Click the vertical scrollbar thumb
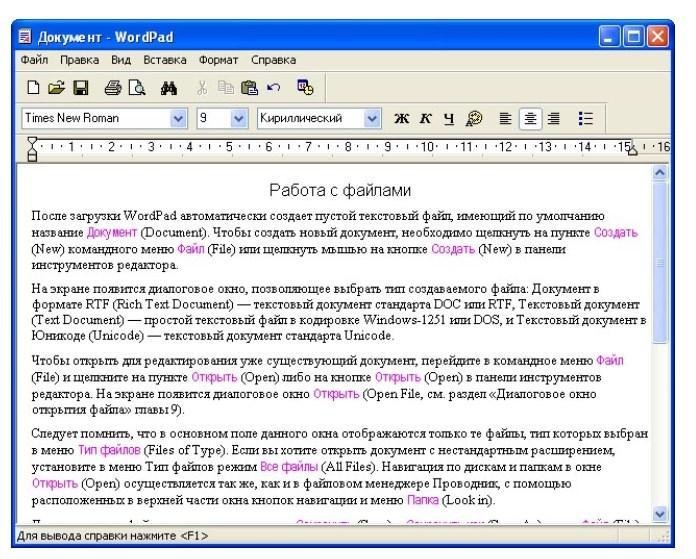 660,262
